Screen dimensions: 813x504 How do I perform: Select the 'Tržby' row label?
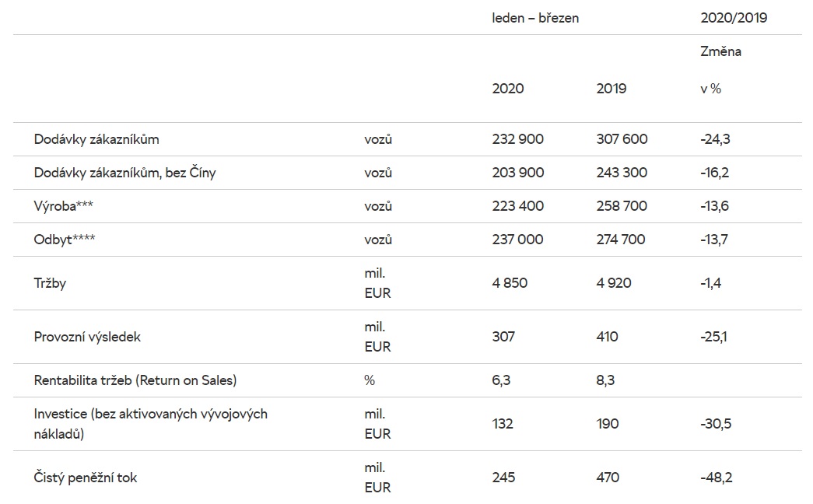50,283
